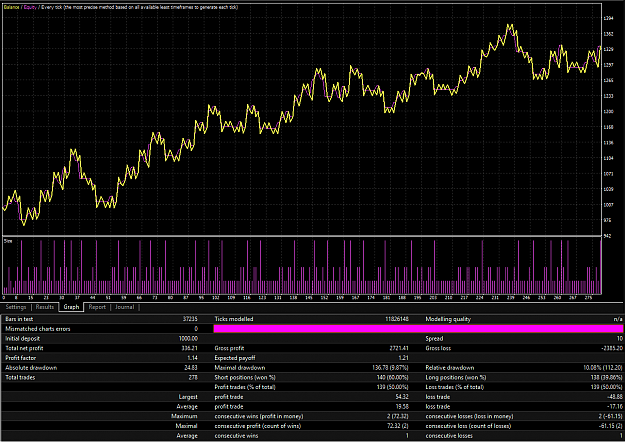
Task: Select the absolute drawdown value 24.83
Action: [191, 367]
